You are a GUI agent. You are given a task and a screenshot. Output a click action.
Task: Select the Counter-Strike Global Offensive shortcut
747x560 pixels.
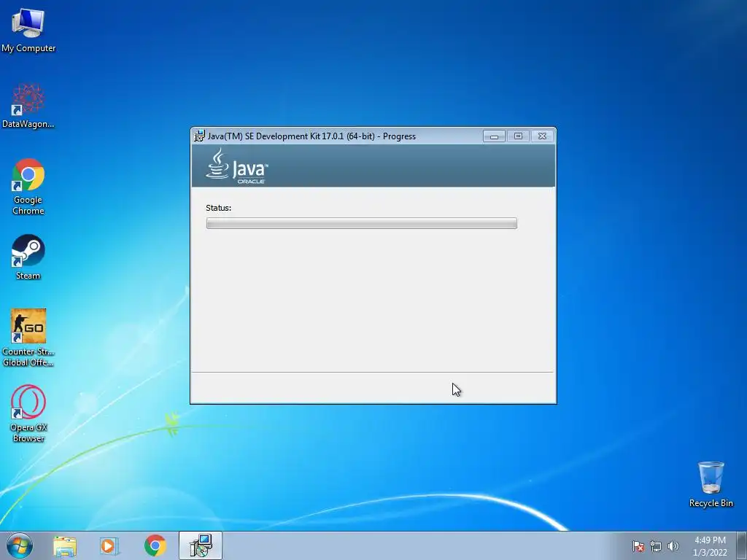click(x=28, y=338)
